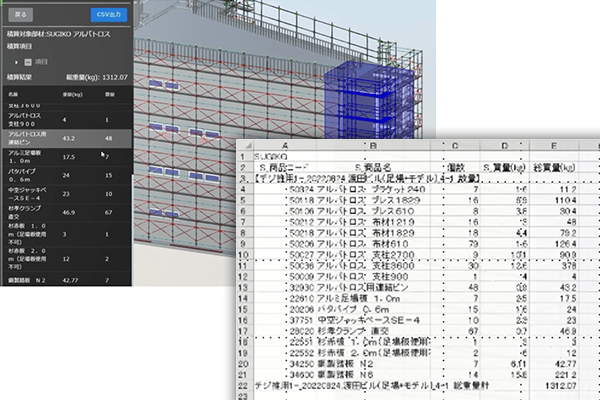Click the 総質量(kg) header cell
Viewport: 600px width, 400px height.
[x=554, y=168]
